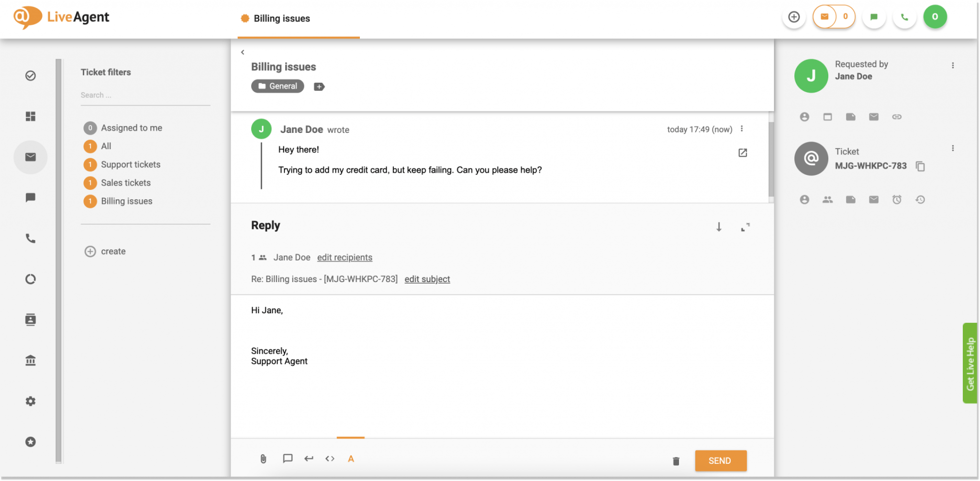This screenshot has width=980, height=481.
Task: Collapse the ticket view with the back chevron
Action: [x=243, y=52]
